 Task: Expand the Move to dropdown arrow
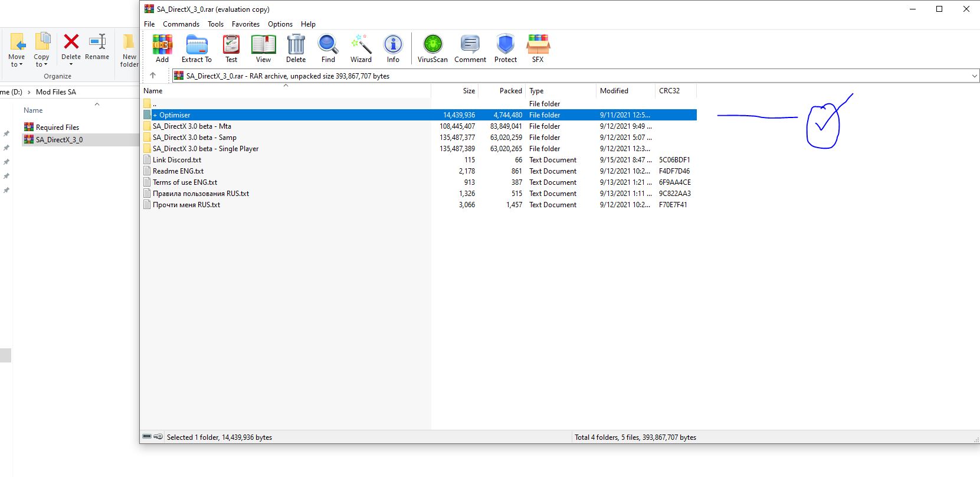click(x=21, y=65)
